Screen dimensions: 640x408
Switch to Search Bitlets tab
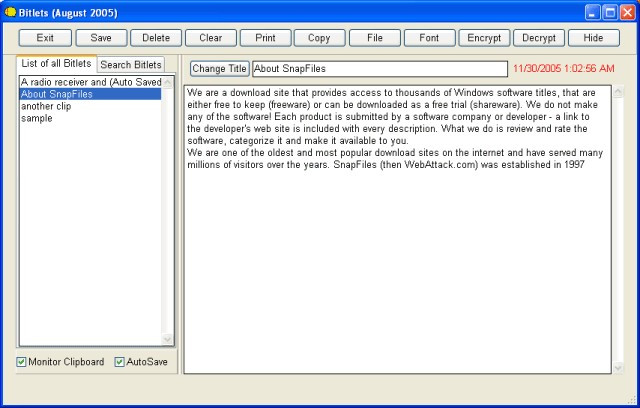[x=131, y=64]
